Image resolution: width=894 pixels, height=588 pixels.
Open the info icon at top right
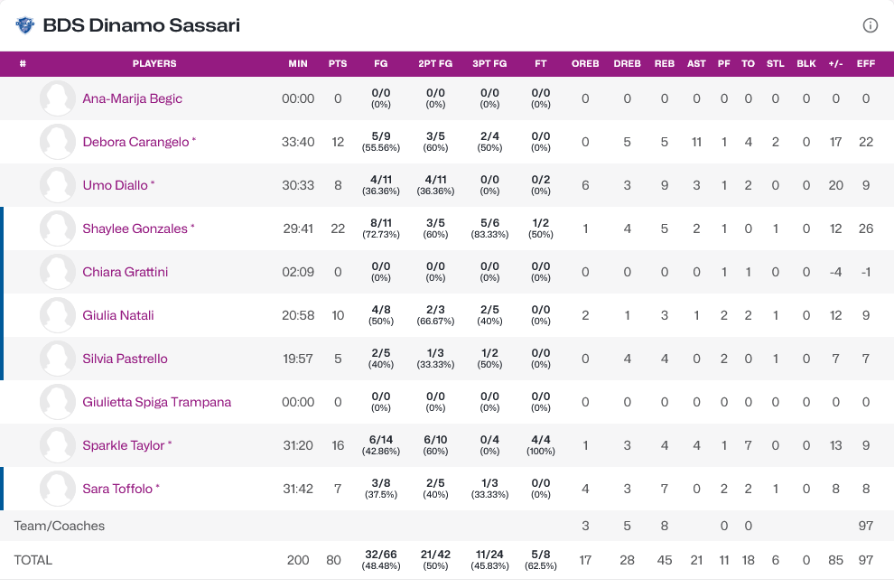coord(871,25)
